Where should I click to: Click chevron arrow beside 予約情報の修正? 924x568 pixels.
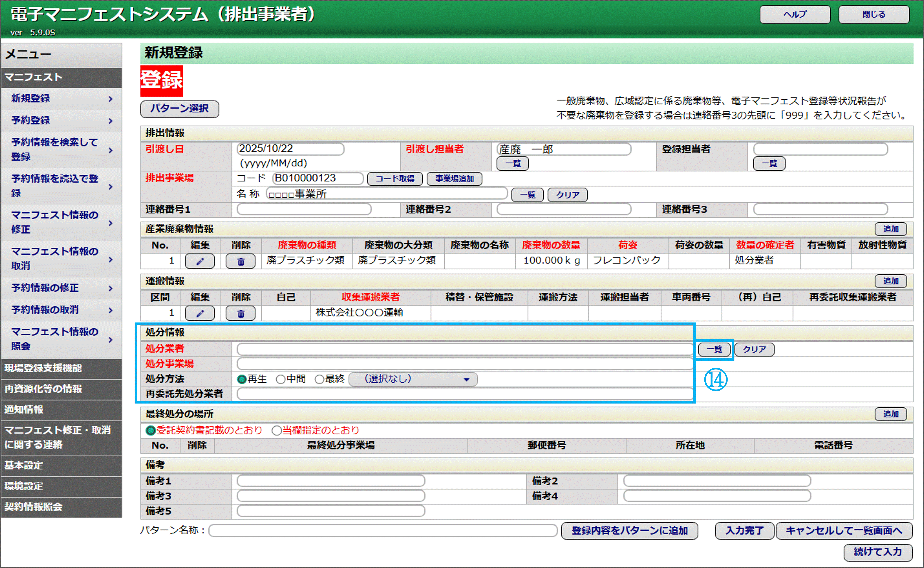[111, 288]
